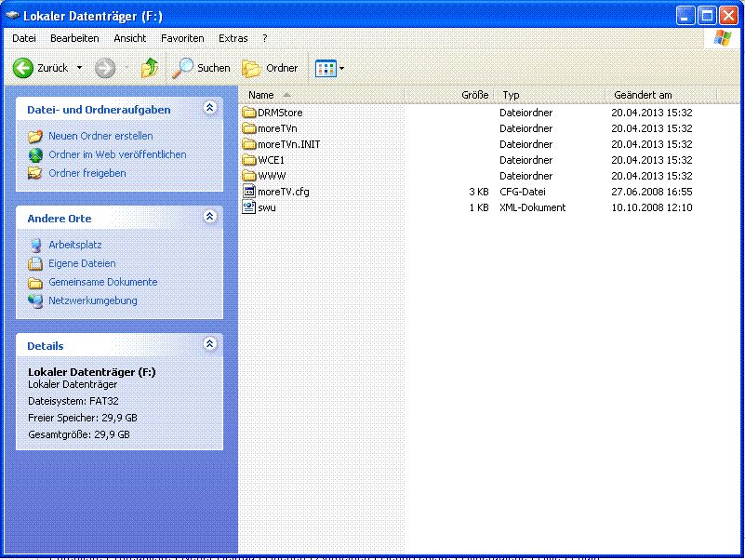Image resolution: width=745 pixels, height=560 pixels.
Task: Collapse the Andere Orte panel
Action: coord(210,218)
